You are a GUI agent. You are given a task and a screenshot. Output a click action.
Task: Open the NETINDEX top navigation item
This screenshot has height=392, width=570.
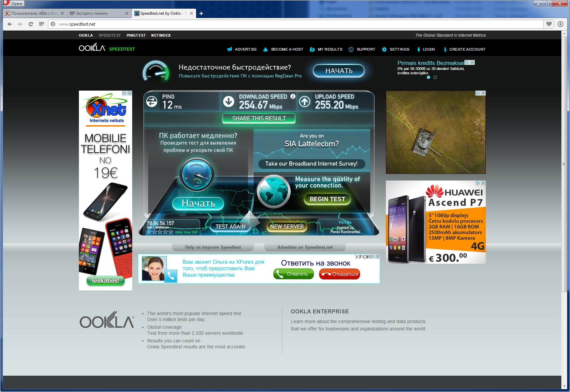[161, 35]
